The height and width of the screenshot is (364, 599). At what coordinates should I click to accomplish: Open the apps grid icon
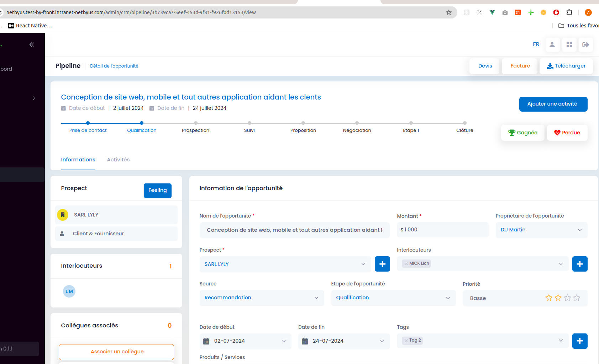[569, 44]
